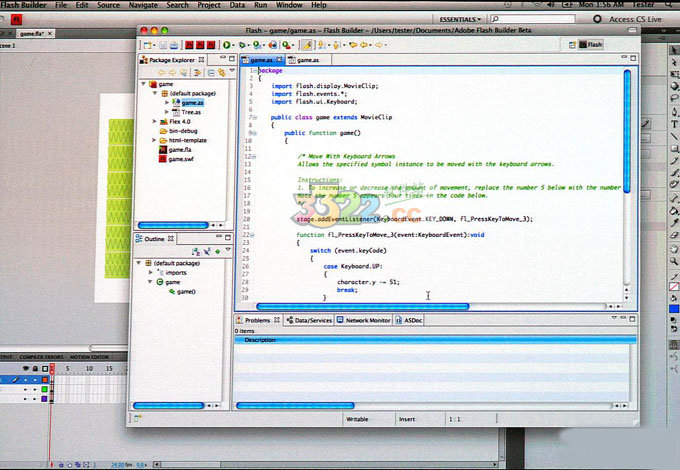
Task: Switch to the Network Monitor tab
Action: pyautogui.click(x=363, y=320)
